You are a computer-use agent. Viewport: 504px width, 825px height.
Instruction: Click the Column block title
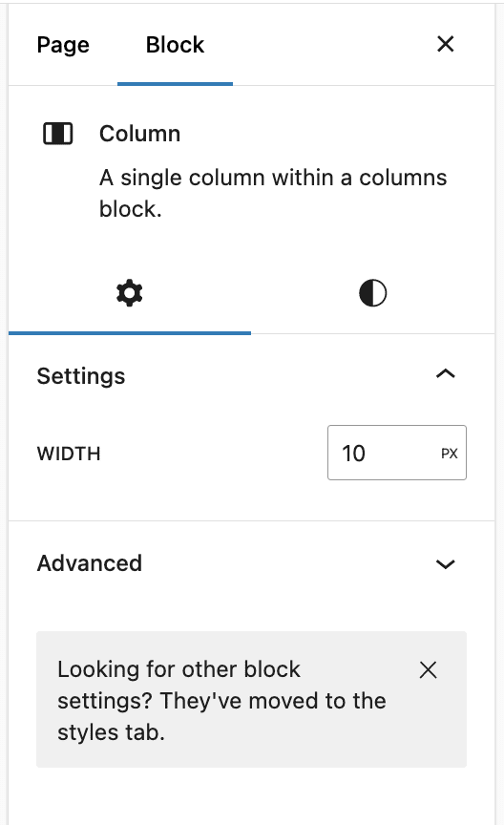pos(140,134)
